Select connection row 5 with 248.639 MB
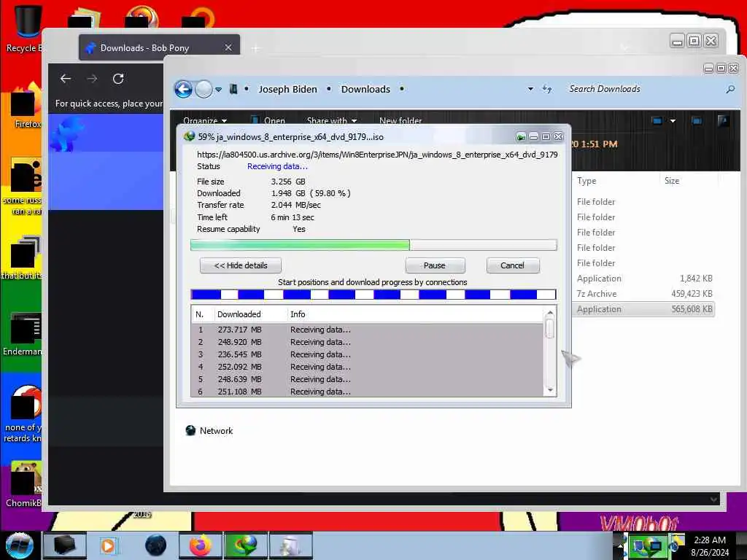747x560 pixels. (x=367, y=379)
